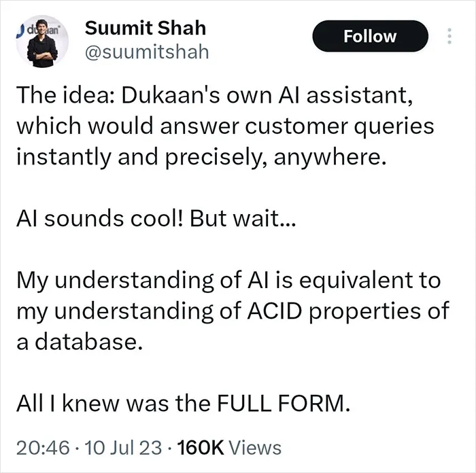Click the phrase "a database."
This screenshot has width=476, height=473.
tap(80, 342)
